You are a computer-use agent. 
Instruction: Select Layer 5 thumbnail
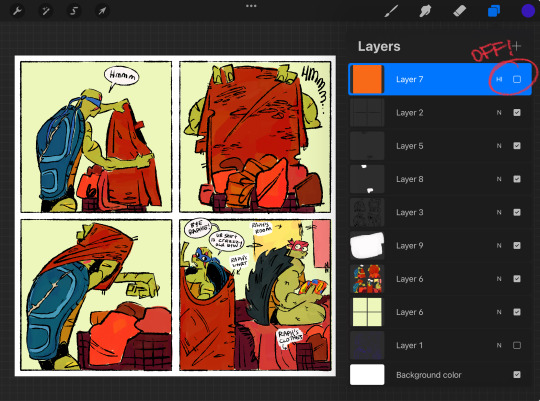pyautogui.click(x=367, y=146)
